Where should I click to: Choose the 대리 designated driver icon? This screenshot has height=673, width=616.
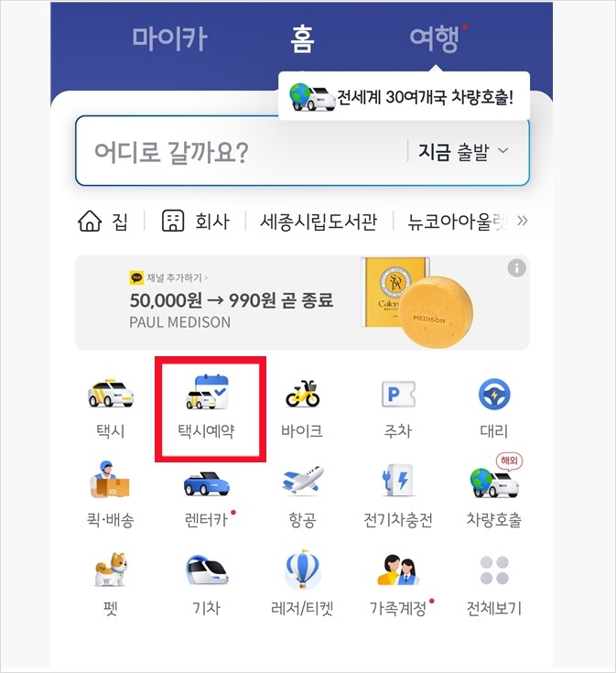(x=494, y=407)
